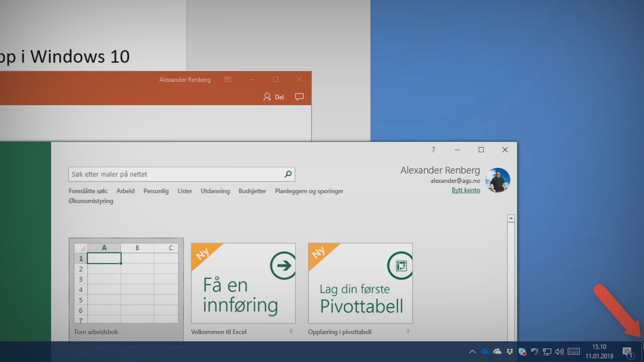Click the search magnifier icon in Excel

click(x=288, y=174)
